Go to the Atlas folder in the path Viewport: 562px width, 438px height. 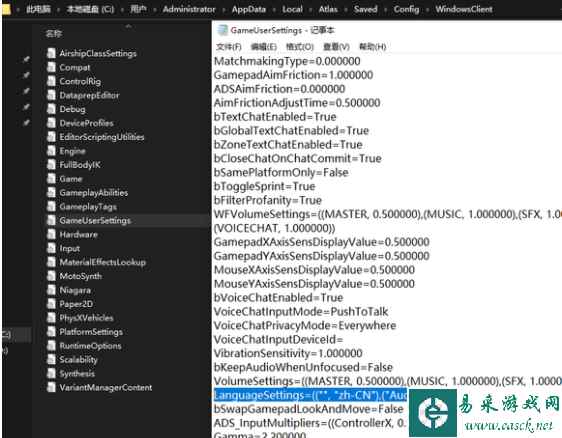(328, 9)
